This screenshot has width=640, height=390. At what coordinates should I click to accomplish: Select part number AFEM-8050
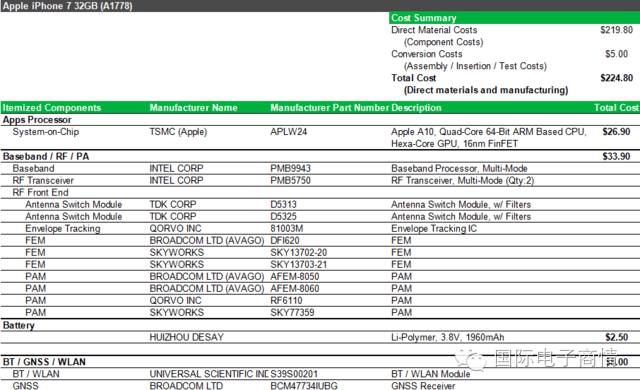click(x=295, y=277)
